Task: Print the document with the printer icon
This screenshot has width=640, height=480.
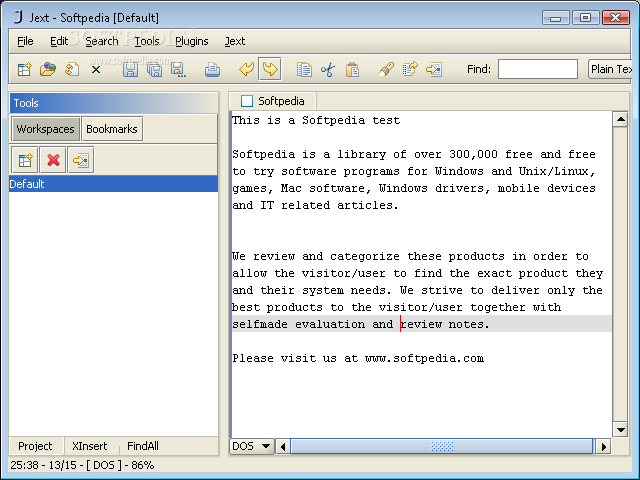Action: coord(212,69)
